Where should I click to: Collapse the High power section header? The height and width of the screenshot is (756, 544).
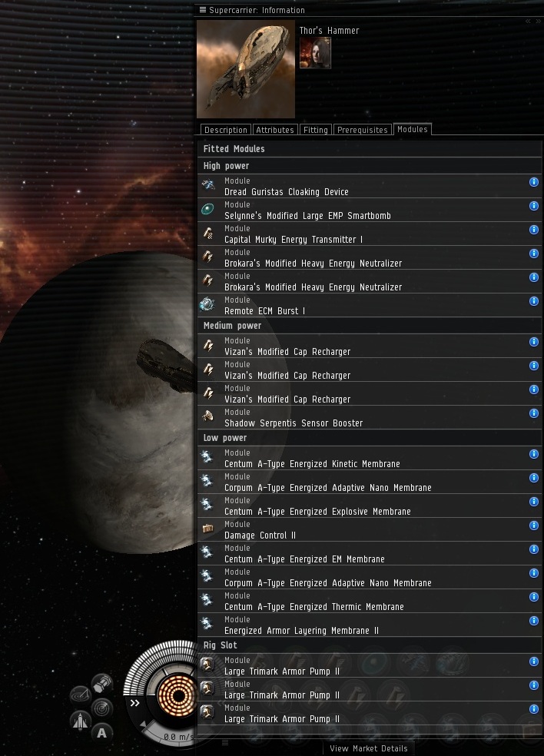point(370,166)
